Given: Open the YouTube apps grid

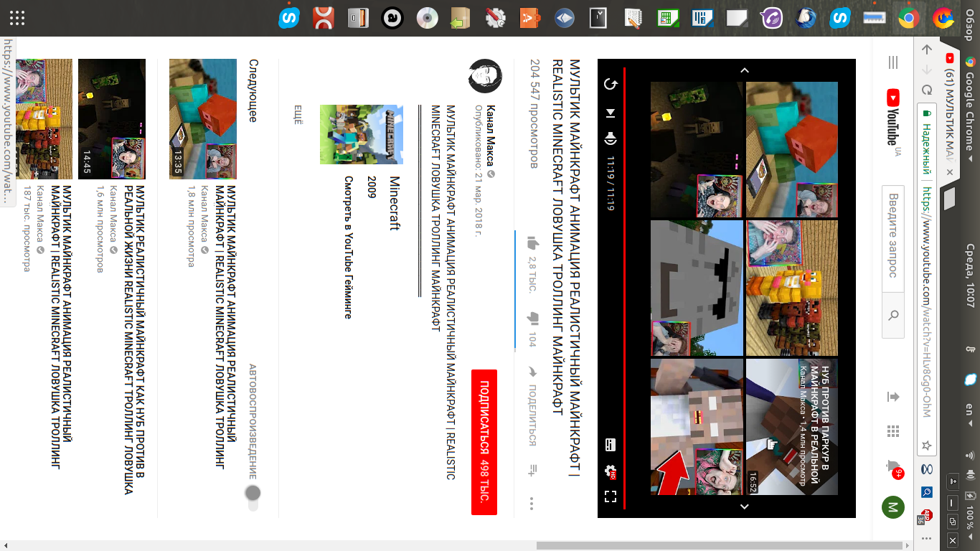Looking at the screenshot, I should point(893,431).
